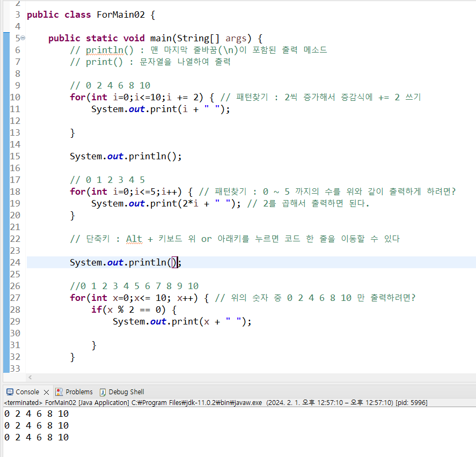Click the println() comment on line 6

tap(199, 50)
